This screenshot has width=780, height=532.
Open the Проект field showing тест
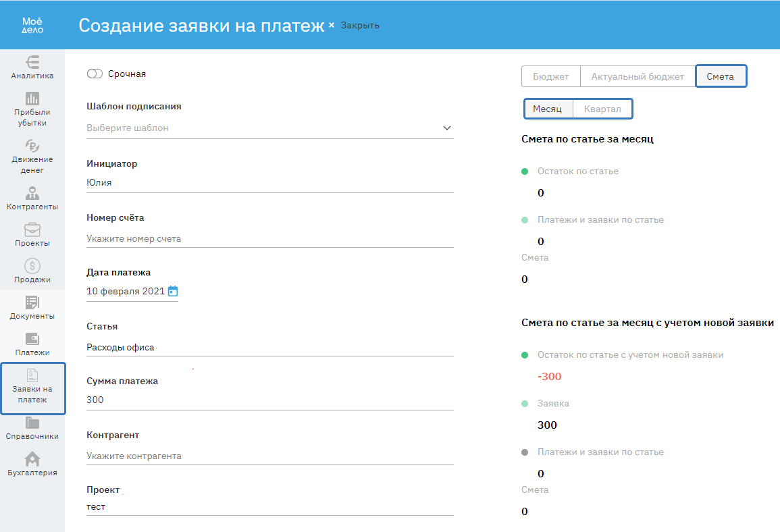(270, 507)
